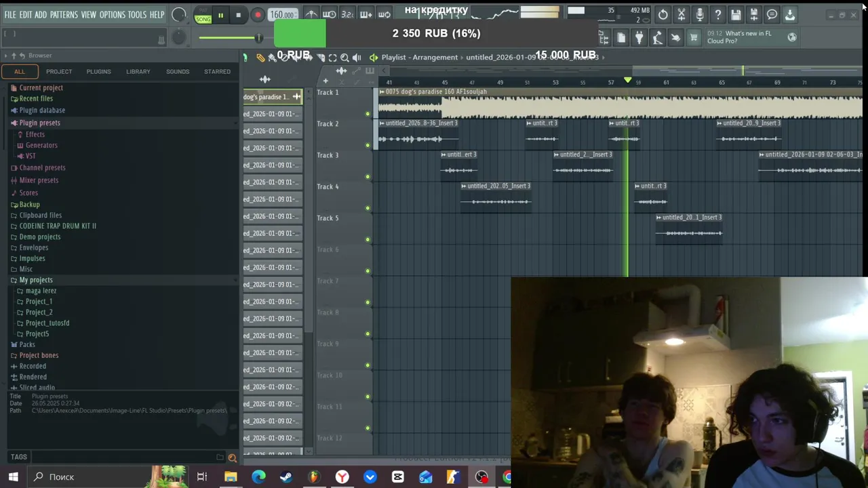Switch browser to the PROJECT tab
Image resolution: width=868 pixels, height=488 pixels.
point(59,71)
